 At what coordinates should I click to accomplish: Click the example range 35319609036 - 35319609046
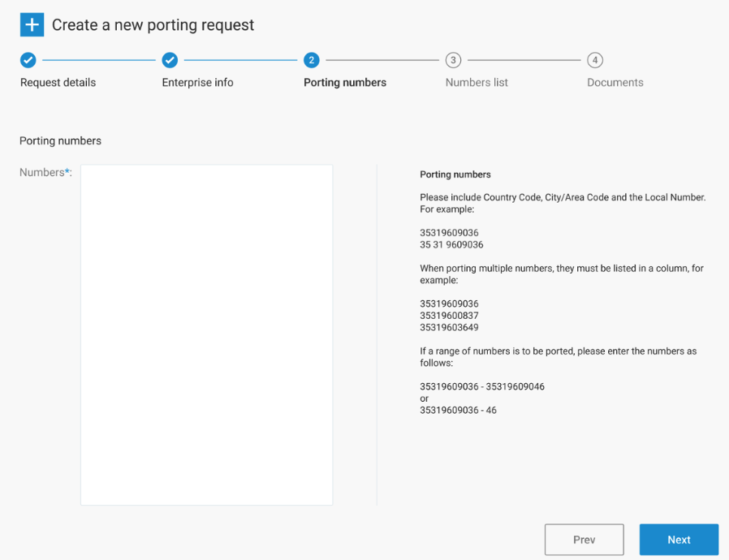pyautogui.click(x=482, y=386)
